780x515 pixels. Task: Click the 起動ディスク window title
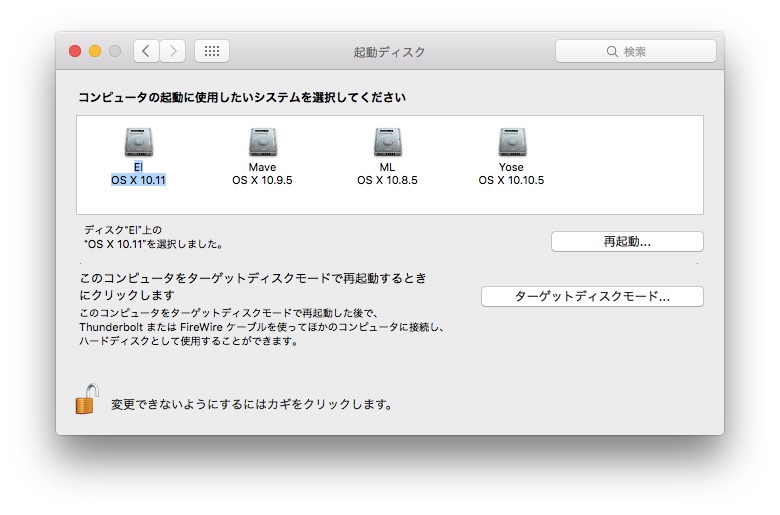click(389, 52)
